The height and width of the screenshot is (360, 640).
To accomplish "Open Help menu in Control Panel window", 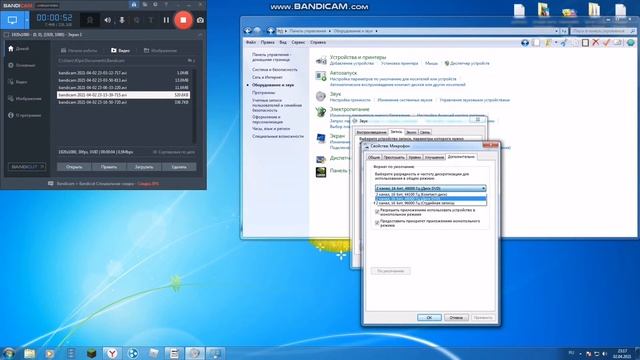I will coord(318,42).
